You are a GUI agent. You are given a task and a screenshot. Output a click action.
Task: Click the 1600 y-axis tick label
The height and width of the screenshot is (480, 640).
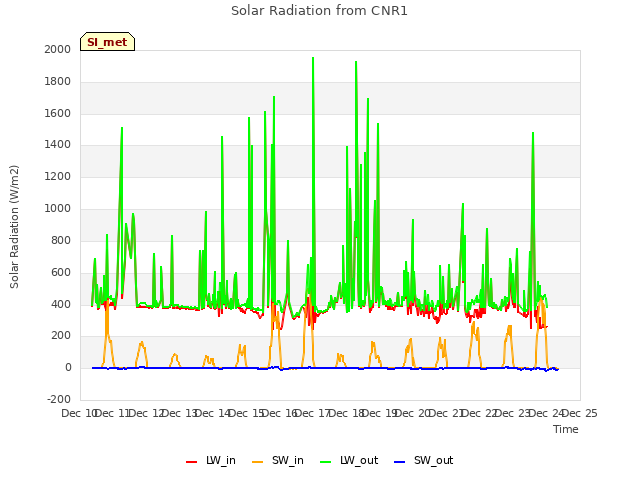[58, 113]
